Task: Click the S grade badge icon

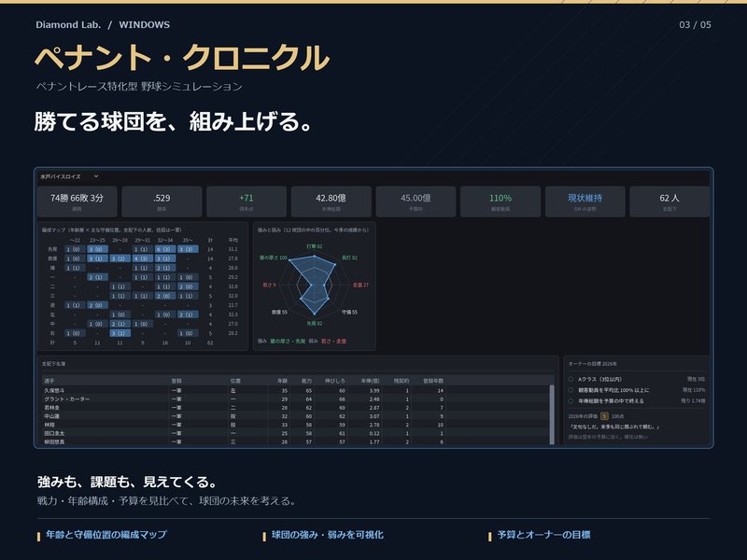Action: coord(604,416)
